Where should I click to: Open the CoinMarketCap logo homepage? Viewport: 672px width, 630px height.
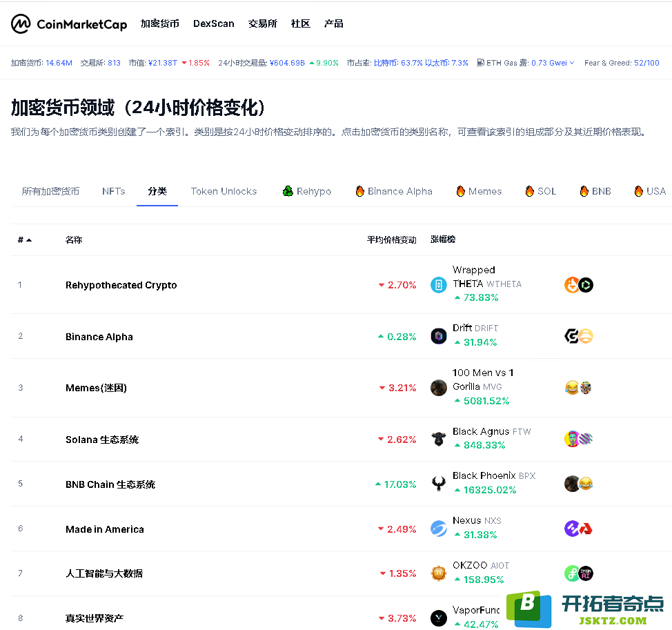point(69,24)
